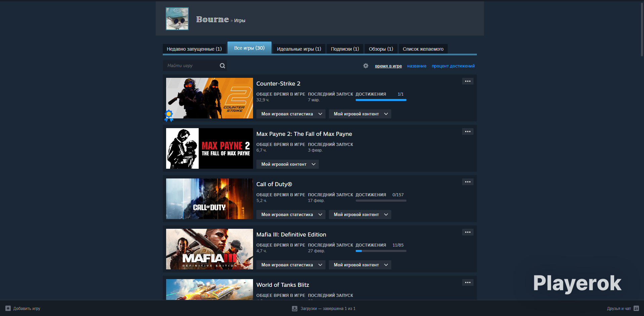Open options menu for Mafia III
Screen dimensions: 644x316
tap(468, 232)
